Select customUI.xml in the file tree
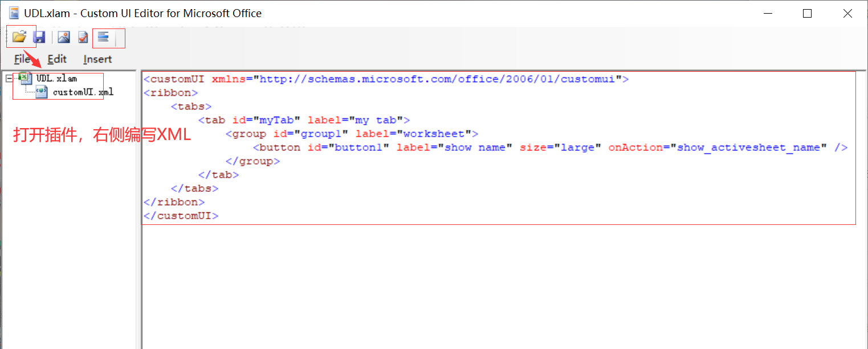 83,92
